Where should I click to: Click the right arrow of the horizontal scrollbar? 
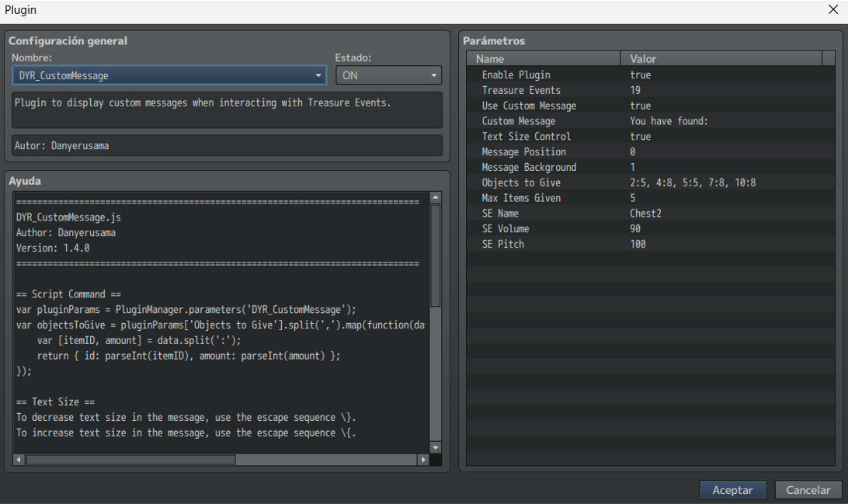click(423, 460)
